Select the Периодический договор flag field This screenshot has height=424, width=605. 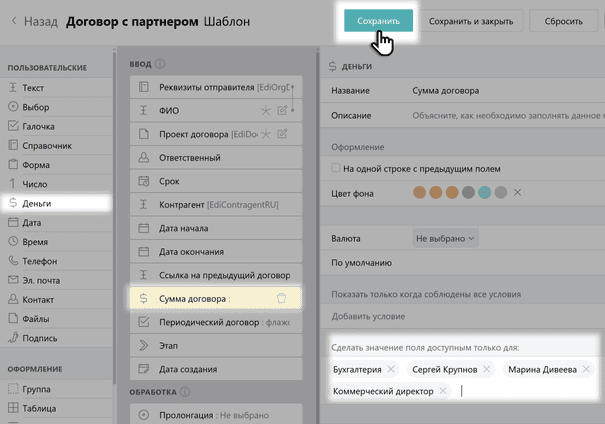coord(215,321)
